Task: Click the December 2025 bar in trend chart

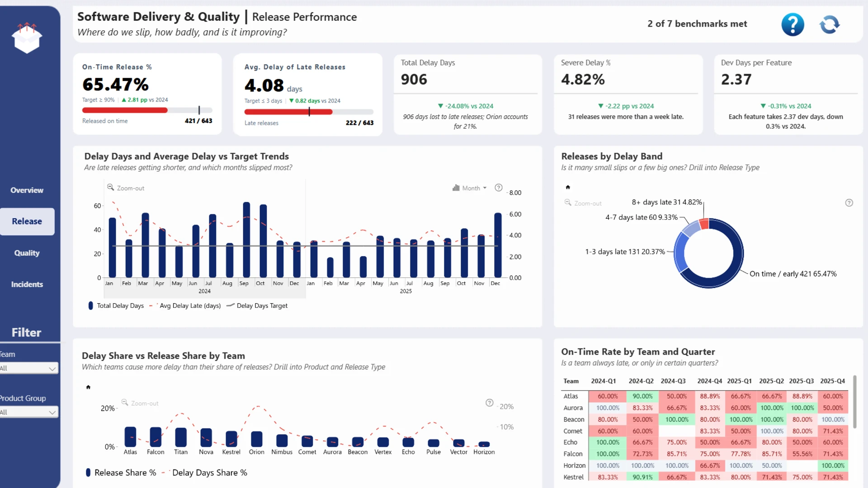Action: pos(498,245)
